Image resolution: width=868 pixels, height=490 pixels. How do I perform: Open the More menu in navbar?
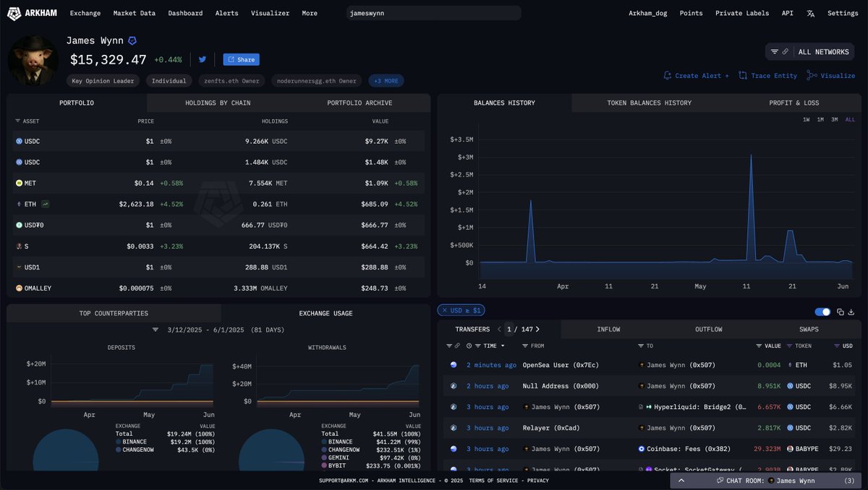click(310, 13)
